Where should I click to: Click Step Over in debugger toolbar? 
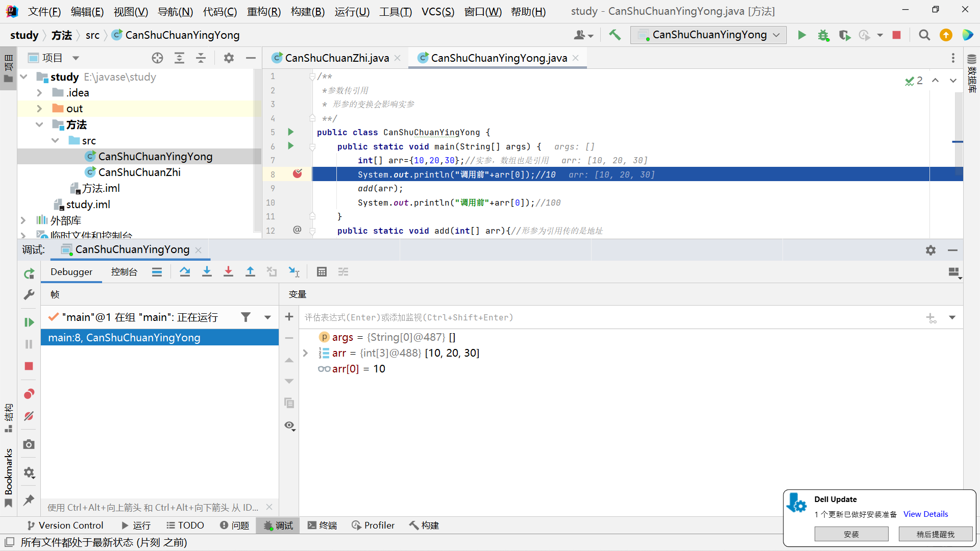coord(185,272)
